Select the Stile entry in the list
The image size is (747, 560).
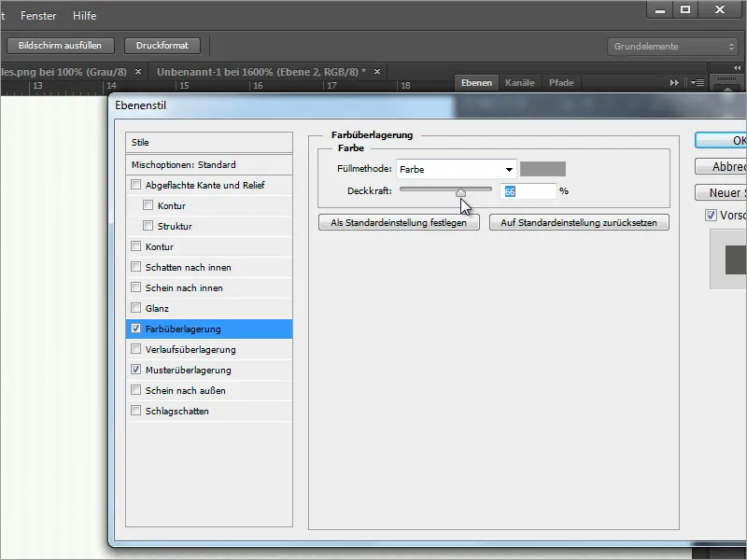(x=209, y=143)
